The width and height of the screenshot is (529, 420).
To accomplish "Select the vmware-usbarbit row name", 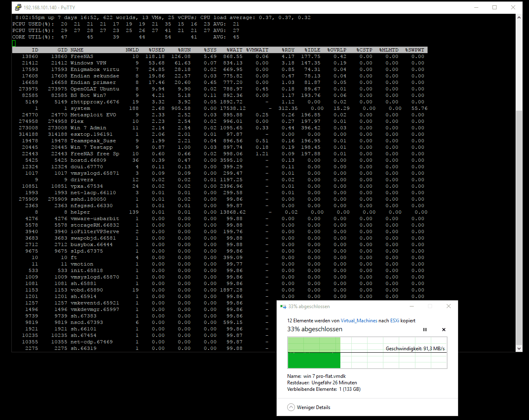I will (x=95, y=219).
